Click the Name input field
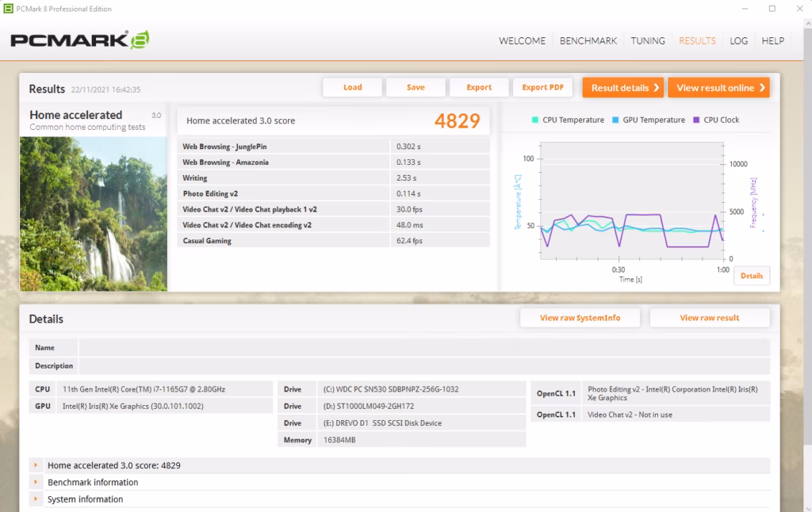Image resolution: width=812 pixels, height=512 pixels. [424, 347]
